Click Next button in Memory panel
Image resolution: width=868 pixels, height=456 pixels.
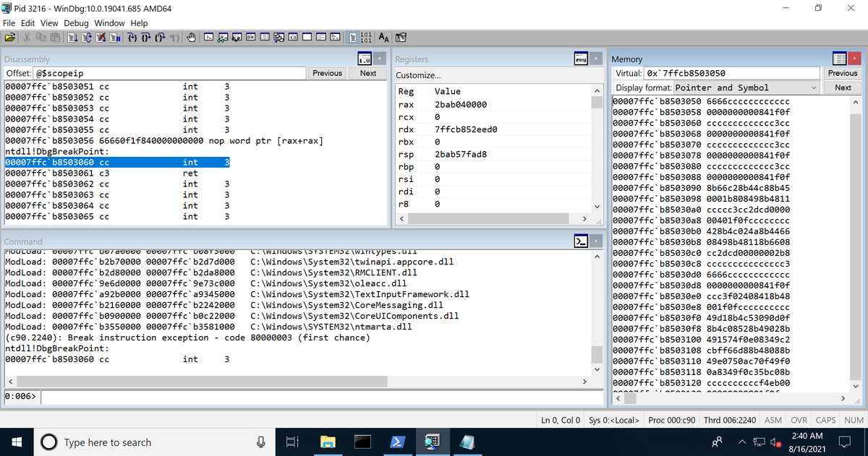click(x=843, y=87)
